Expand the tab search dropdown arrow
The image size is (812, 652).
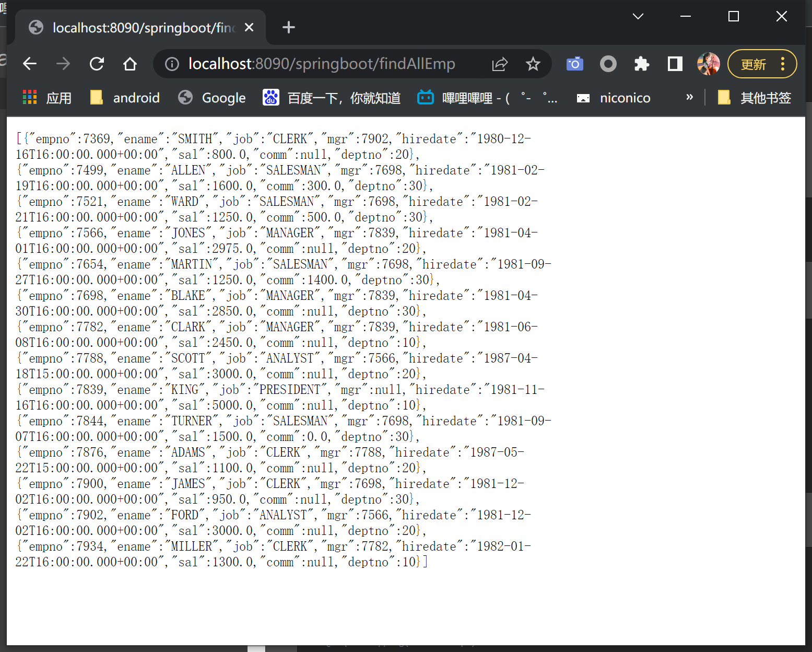(638, 16)
